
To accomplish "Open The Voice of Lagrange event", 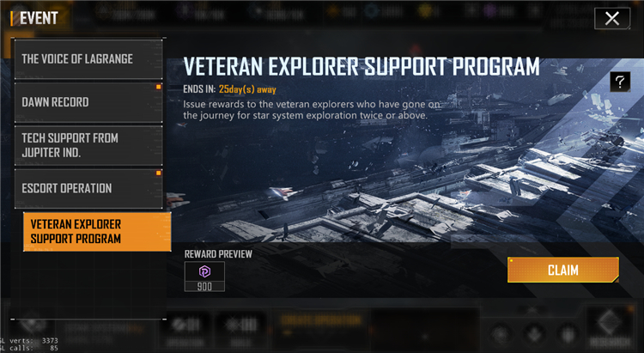I will 88,59.
